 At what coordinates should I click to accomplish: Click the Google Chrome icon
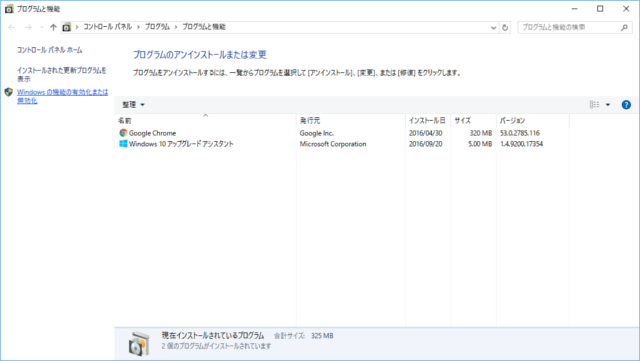[123, 133]
